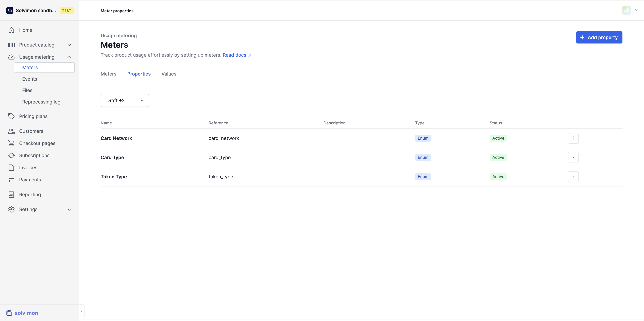
Task: Click the Reporting icon in sidebar
Action: (x=11, y=195)
